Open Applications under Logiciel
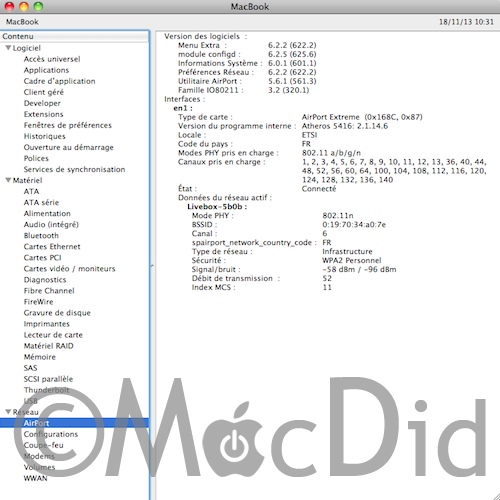This screenshot has height=500, width=500. (46, 70)
